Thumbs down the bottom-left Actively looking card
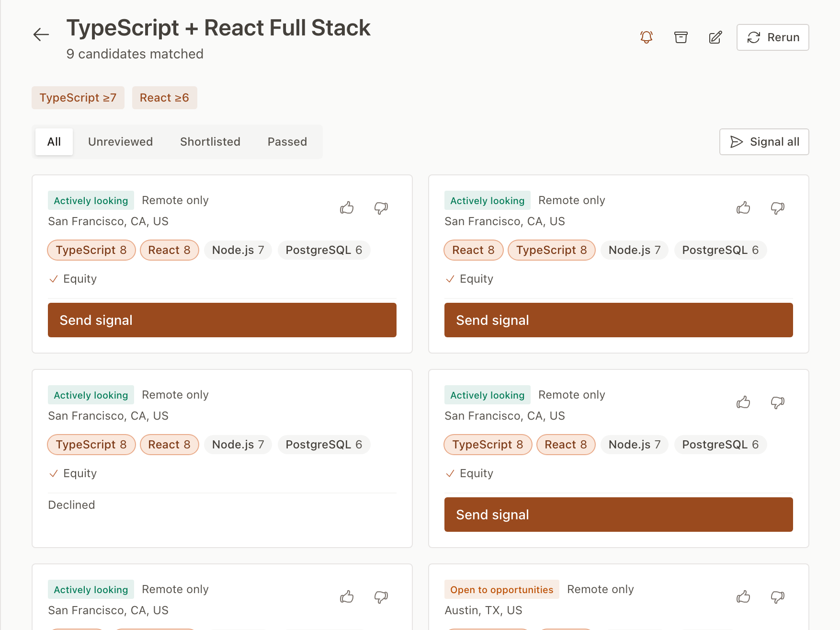The height and width of the screenshot is (630, 840). click(381, 597)
